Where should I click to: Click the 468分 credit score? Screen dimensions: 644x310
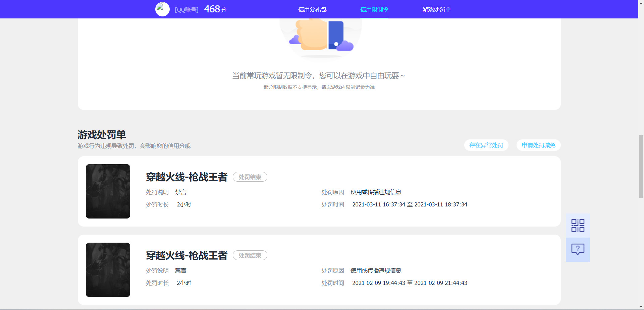[215, 9]
